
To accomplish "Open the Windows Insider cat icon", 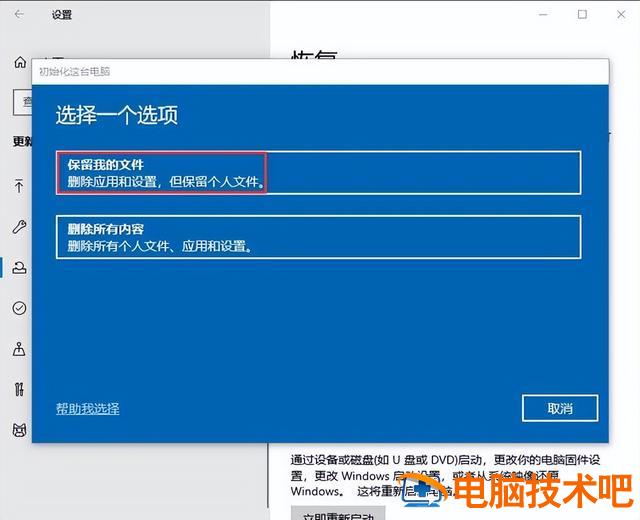I will 19,430.
